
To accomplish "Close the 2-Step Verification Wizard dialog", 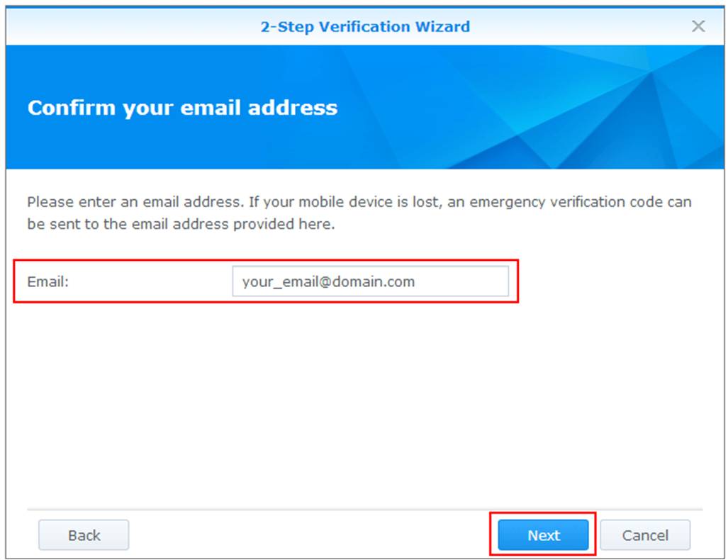I will pyautogui.click(x=698, y=26).
